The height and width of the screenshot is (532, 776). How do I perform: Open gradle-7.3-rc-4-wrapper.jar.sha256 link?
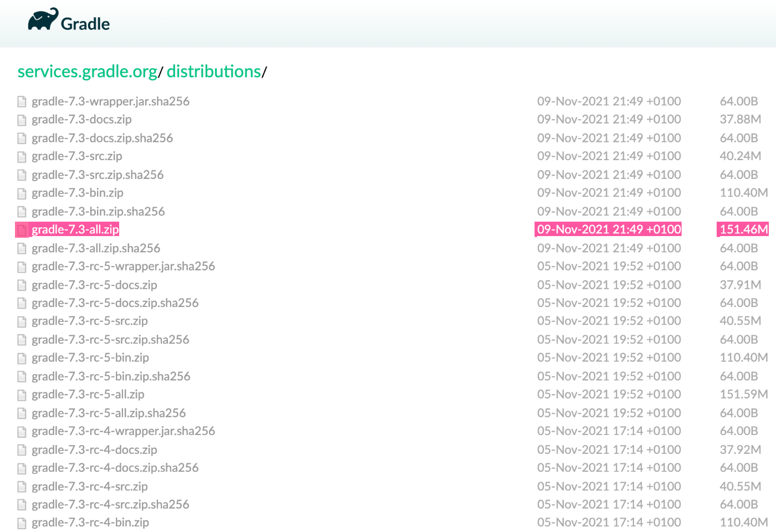pos(123,431)
